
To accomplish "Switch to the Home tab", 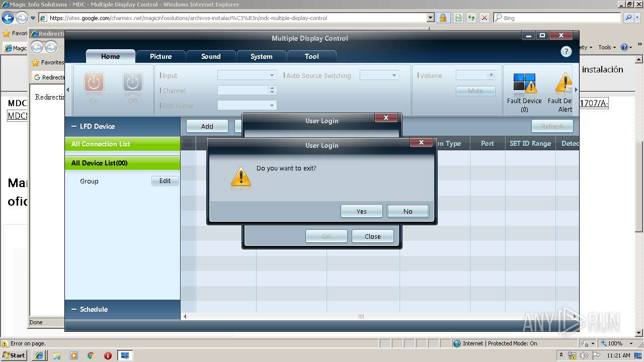I will pos(110,56).
